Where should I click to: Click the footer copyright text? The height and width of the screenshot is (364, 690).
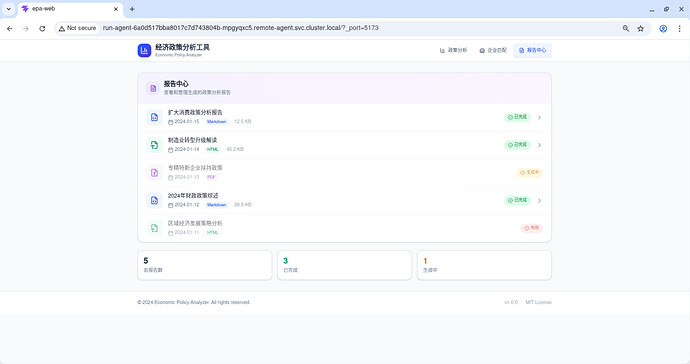click(x=194, y=302)
